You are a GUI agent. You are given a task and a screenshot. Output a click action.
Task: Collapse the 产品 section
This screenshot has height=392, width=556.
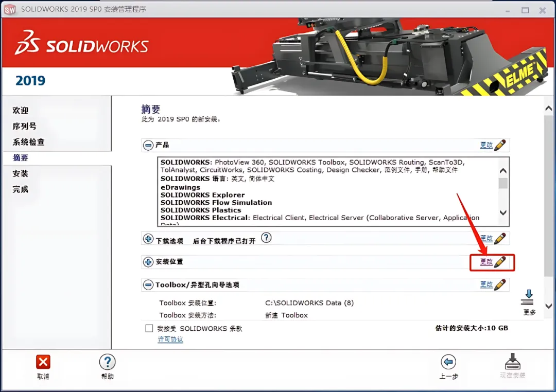[148, 145]
